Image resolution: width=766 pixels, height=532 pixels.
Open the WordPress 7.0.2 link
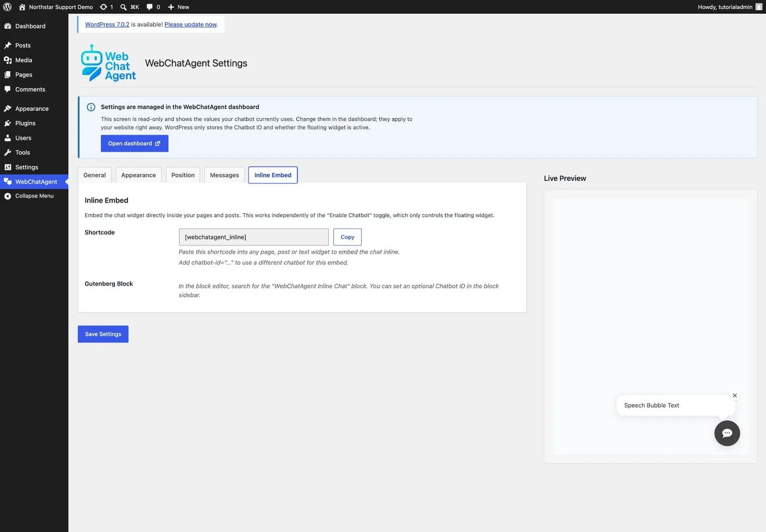[x=107, y=24]
